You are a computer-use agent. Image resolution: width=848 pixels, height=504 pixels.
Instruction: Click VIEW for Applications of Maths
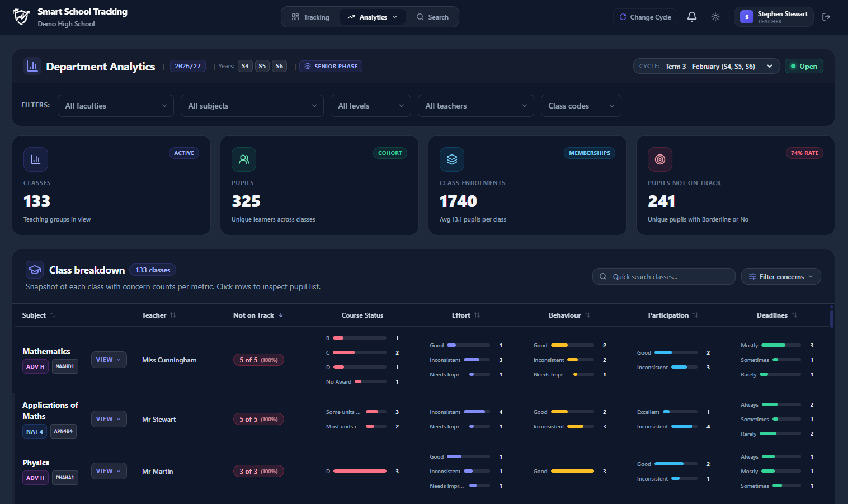109,419
